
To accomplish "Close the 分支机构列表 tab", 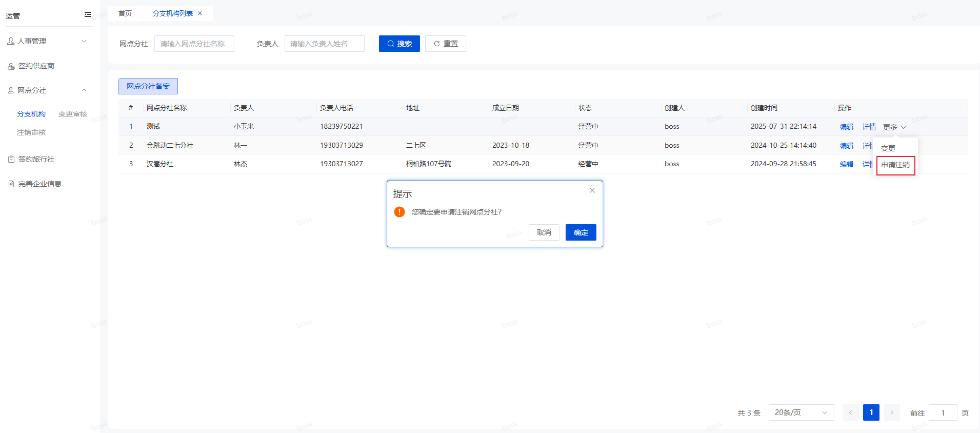I will click(x=200, y=13).
